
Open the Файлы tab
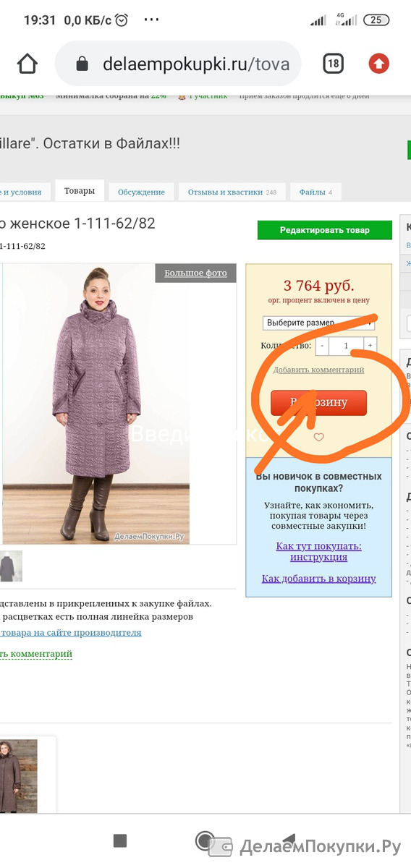click(315, 192)
